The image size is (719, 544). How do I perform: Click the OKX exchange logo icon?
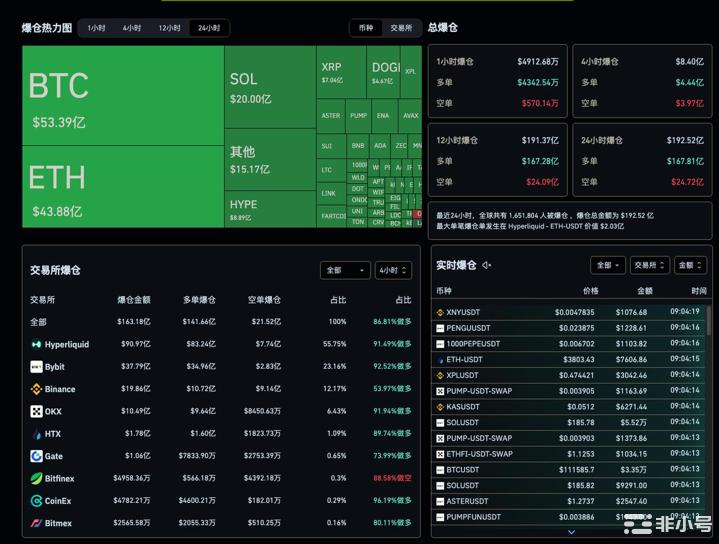[x=36, y=411]
